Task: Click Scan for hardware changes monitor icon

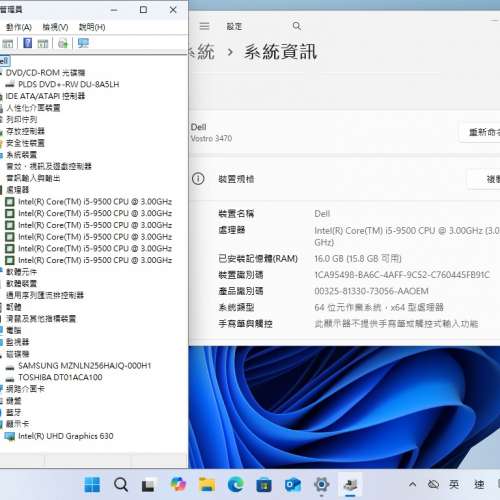Action: [x=83, y=43]
